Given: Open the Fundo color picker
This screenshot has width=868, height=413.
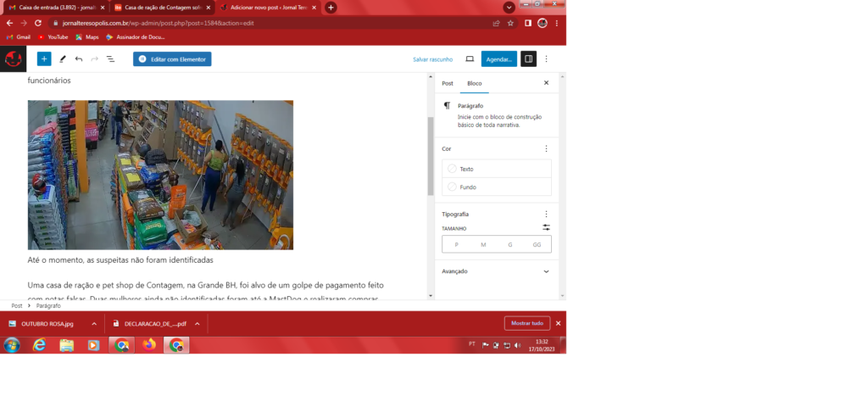Looking at the screenshot, I should (497, 187).
